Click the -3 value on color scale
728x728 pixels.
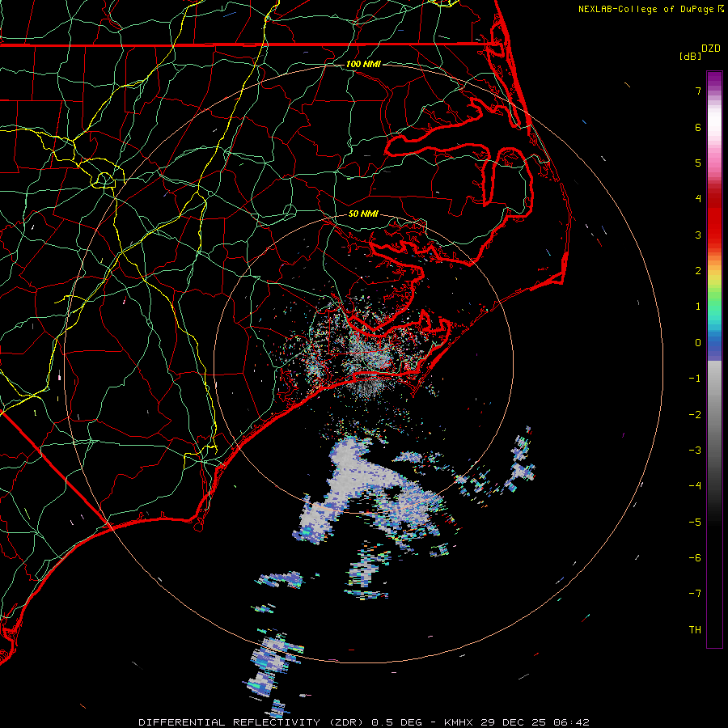pos(695,451)
